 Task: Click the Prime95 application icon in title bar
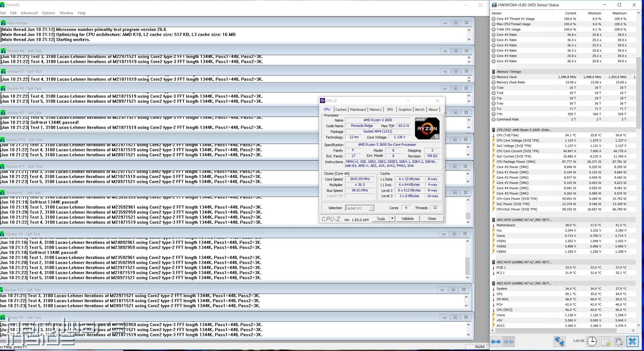point(2,5)
